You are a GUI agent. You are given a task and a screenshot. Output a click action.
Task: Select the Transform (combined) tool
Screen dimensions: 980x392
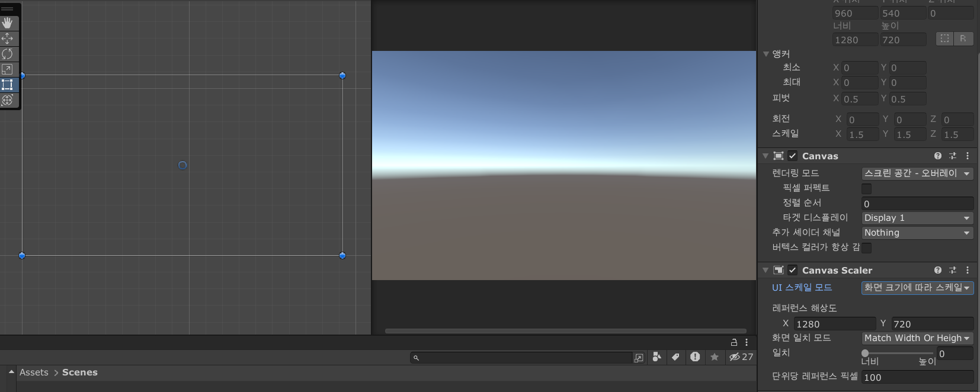click(x=8, y=100)
